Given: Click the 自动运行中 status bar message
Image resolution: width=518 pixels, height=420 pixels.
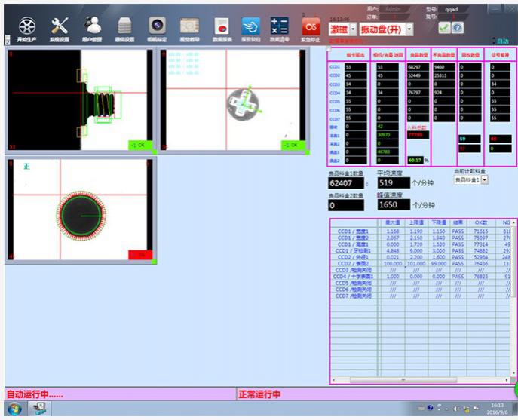Looking at the screenshot, I should (x=35, y=394).
